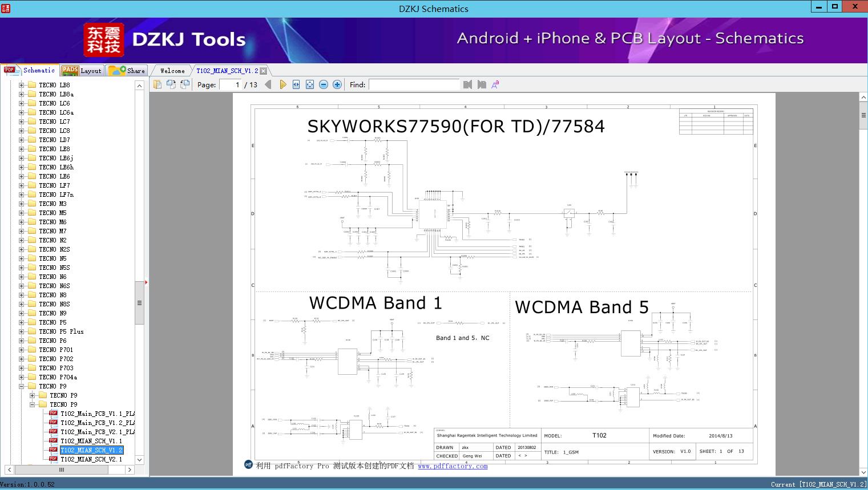Find the next match icon
This screenshot has height=490, width=868.
[x=482, y=84]
